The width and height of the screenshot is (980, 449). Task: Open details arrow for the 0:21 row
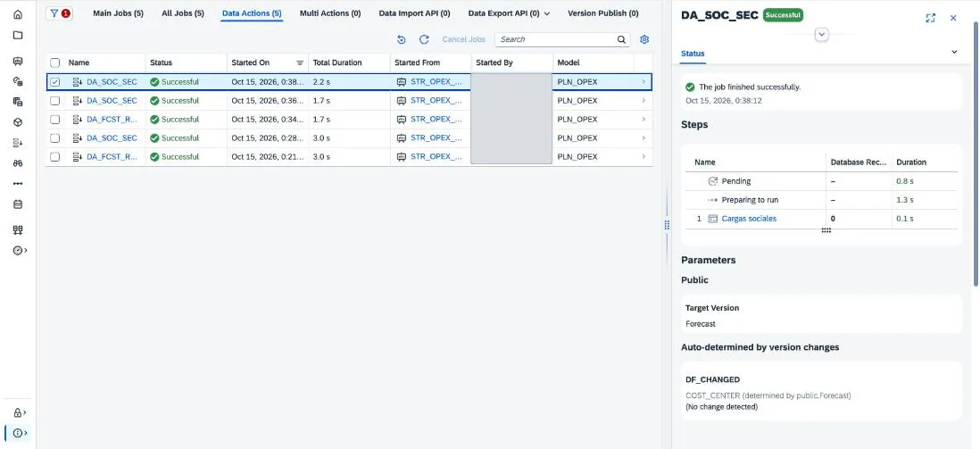[x=644, y=157]
